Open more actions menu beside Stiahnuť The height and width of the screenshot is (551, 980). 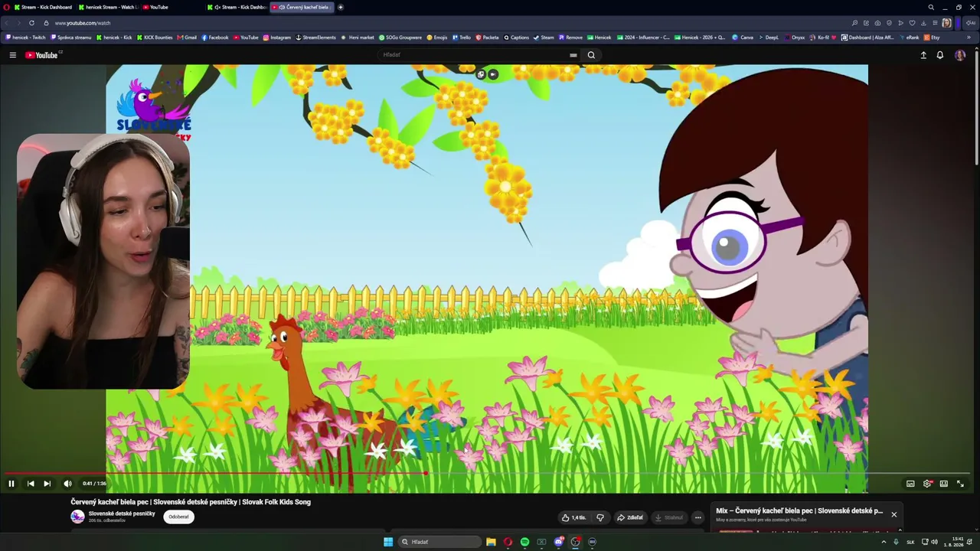click(697, 517)
